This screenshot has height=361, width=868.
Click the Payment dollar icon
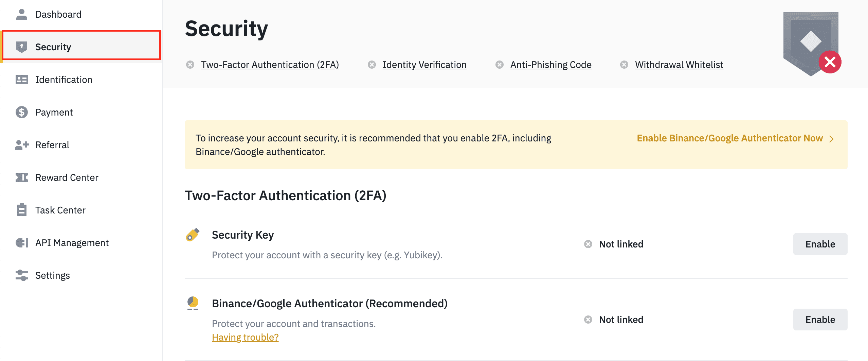point(22,112)
